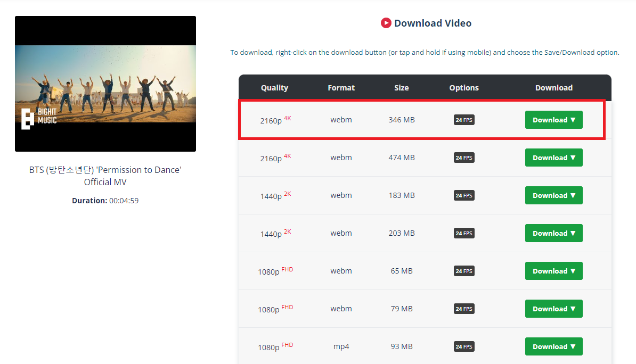
Task: Click the 24 FPS badge in the 183 MB row
Action: (464, 196)
